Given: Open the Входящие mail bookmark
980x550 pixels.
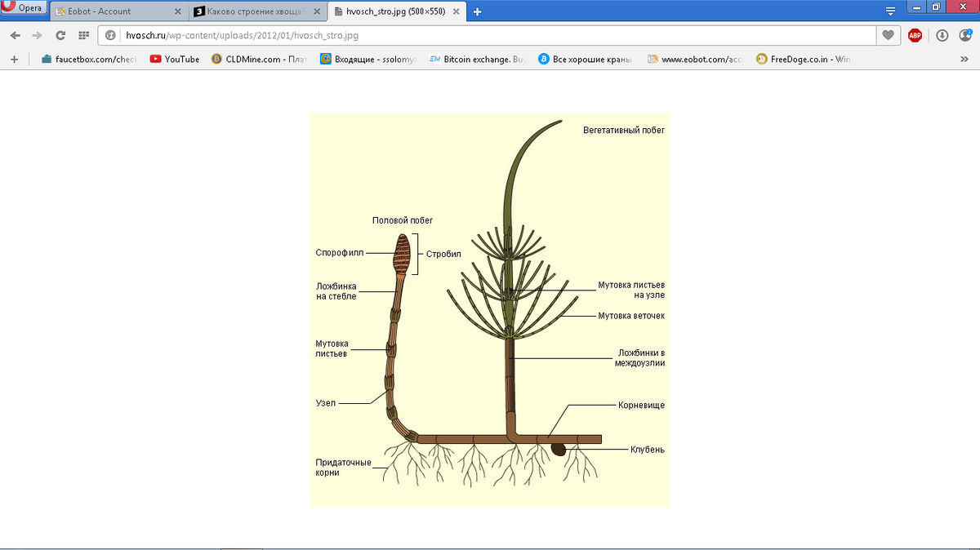Looking at the screenshot, I should point(369,59).
